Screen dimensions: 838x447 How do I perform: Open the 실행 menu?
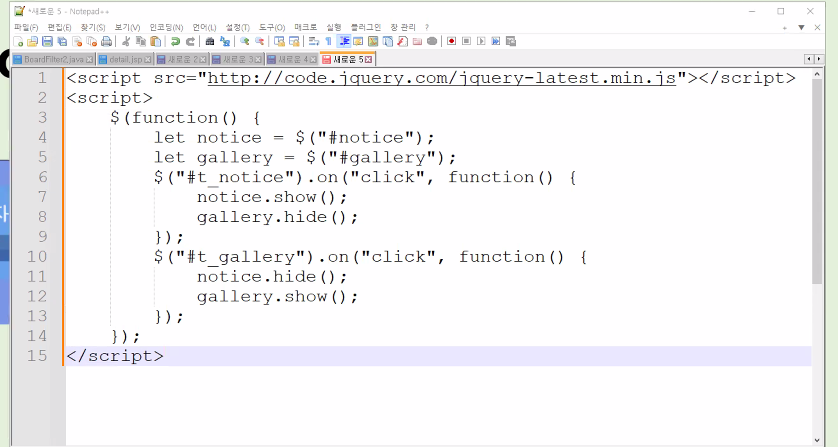coord(334,27)
